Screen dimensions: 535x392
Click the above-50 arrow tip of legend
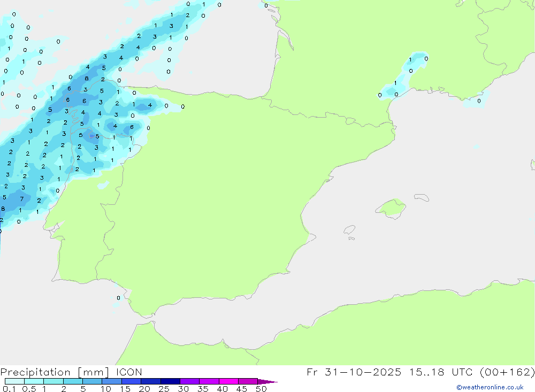[x=267, y=382]
